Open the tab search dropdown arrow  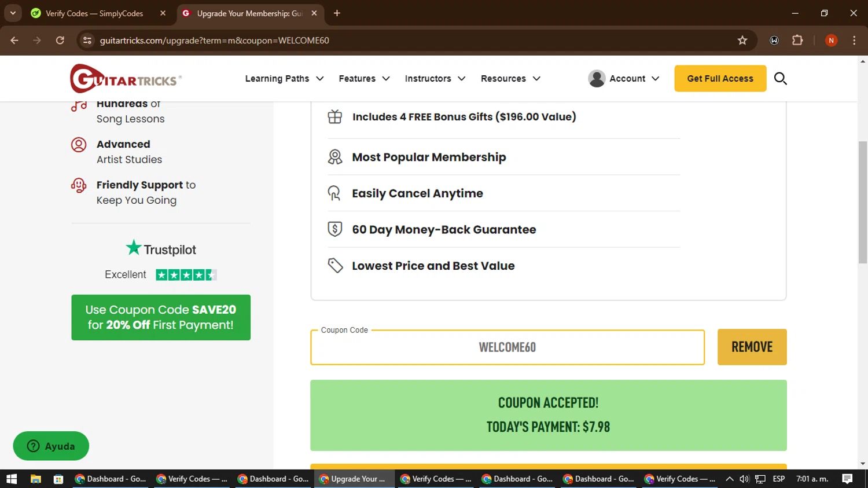click(13, 13)
